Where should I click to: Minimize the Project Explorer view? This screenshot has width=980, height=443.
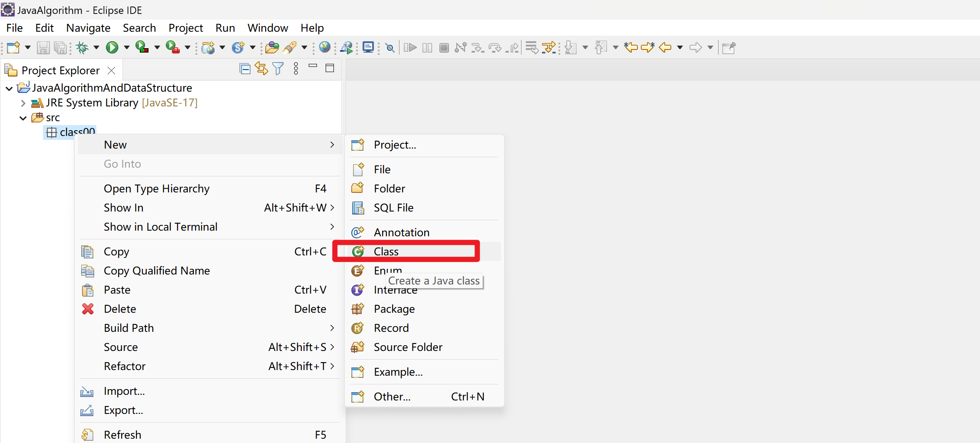point(313,66)
